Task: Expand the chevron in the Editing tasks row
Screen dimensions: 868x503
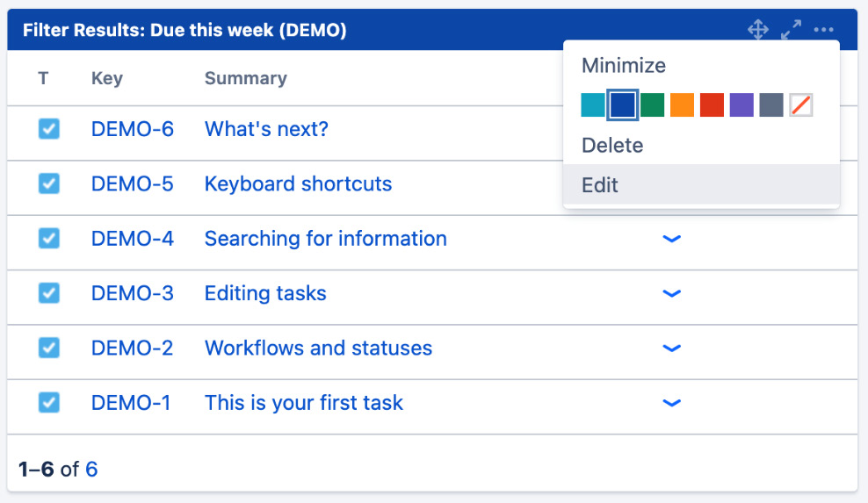Action: click(671, 293)
